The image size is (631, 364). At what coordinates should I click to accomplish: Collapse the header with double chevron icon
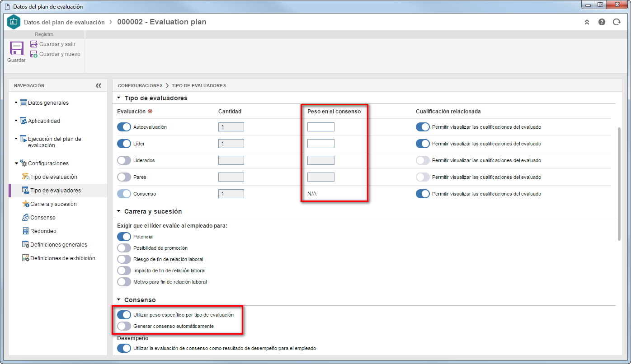(x=587, y=22)
